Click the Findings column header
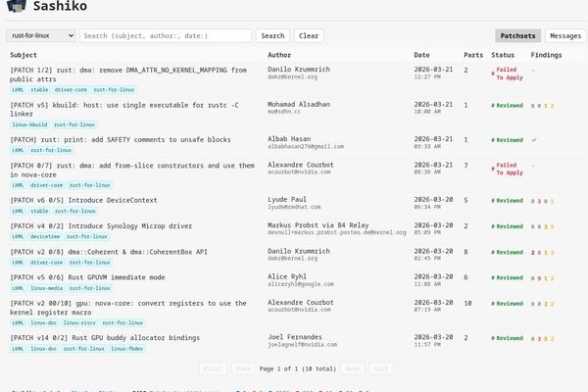588x392 pixels. [x=546, y=55]
